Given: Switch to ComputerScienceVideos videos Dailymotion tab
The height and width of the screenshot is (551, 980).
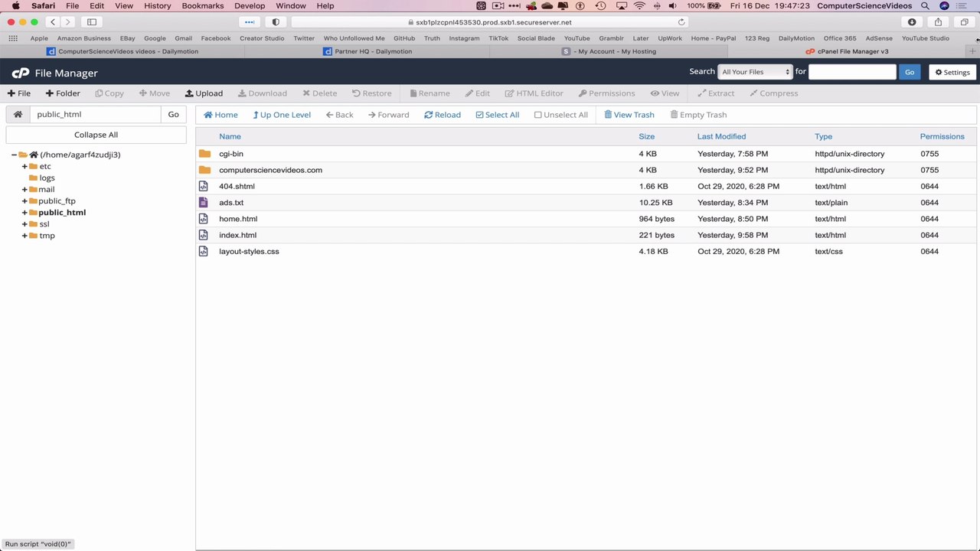Looking at the screenshot, I should point(122,51).
